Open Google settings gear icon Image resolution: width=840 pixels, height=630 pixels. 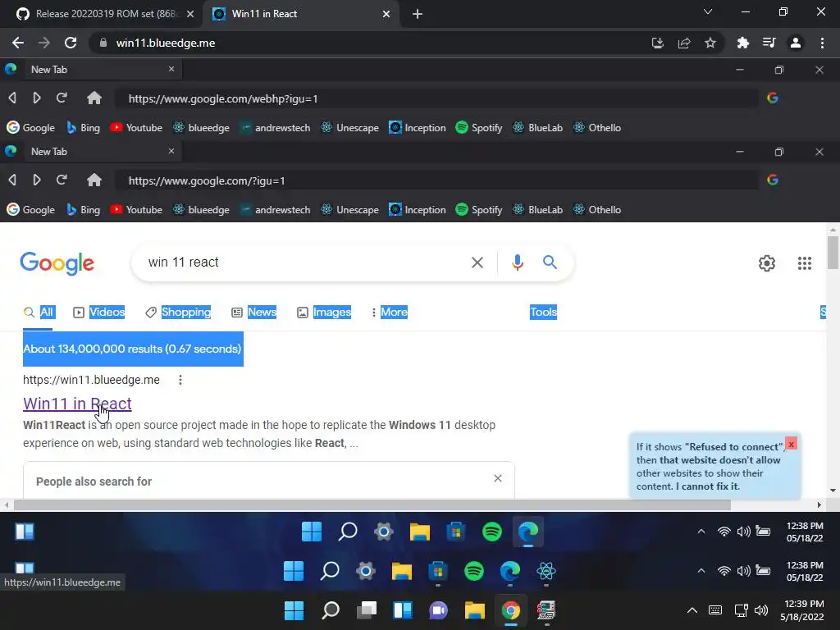tap(767, 263)
